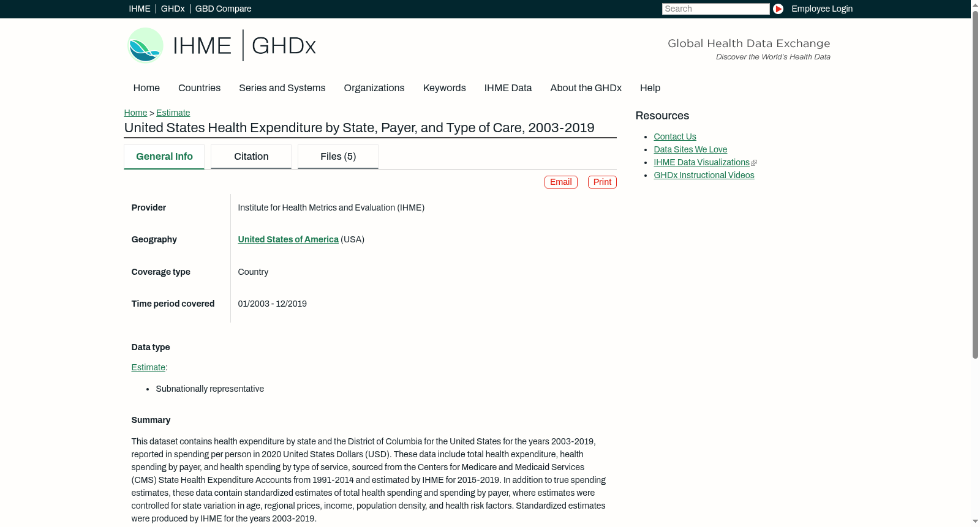Click the Estimate breadcrumb link
This screenshot has height=527, width=980.
[173, 113]
